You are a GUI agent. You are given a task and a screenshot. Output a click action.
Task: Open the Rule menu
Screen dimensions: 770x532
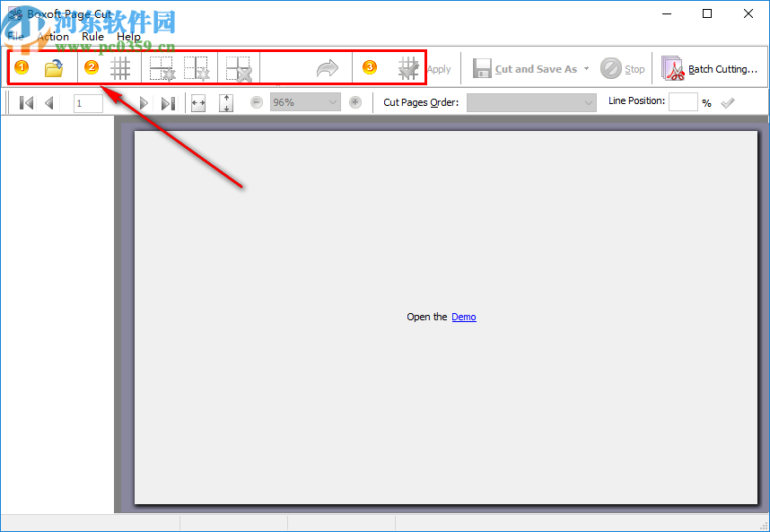click(92, 37)
